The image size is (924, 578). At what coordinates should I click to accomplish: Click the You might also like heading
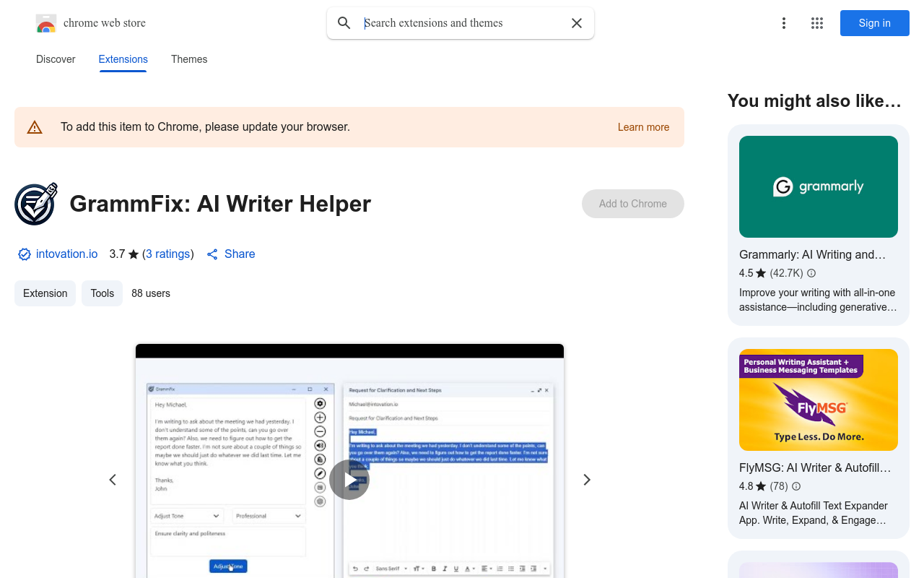(815, 101)
